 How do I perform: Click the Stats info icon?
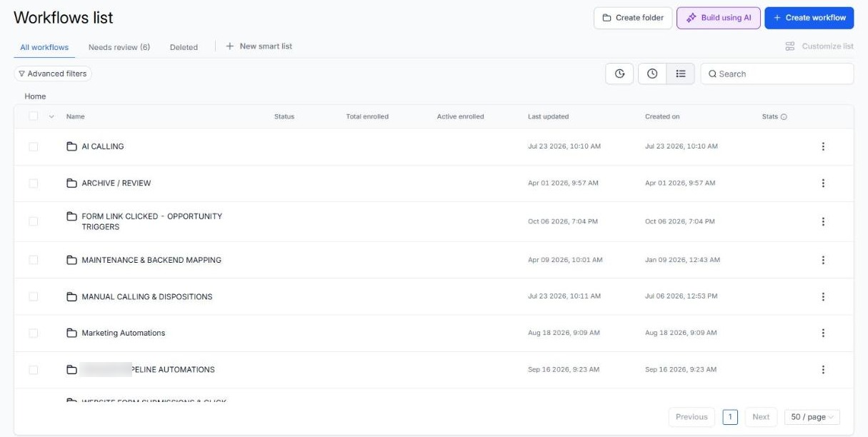(784, 116)
